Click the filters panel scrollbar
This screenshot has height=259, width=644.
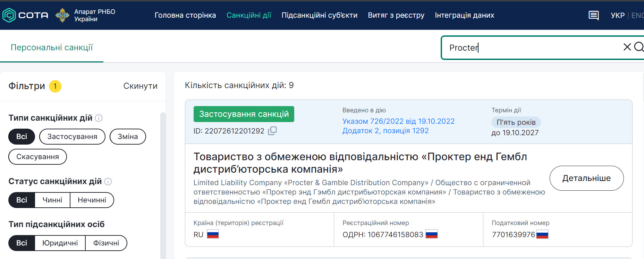pyautogui.click(x=163, y=185)
